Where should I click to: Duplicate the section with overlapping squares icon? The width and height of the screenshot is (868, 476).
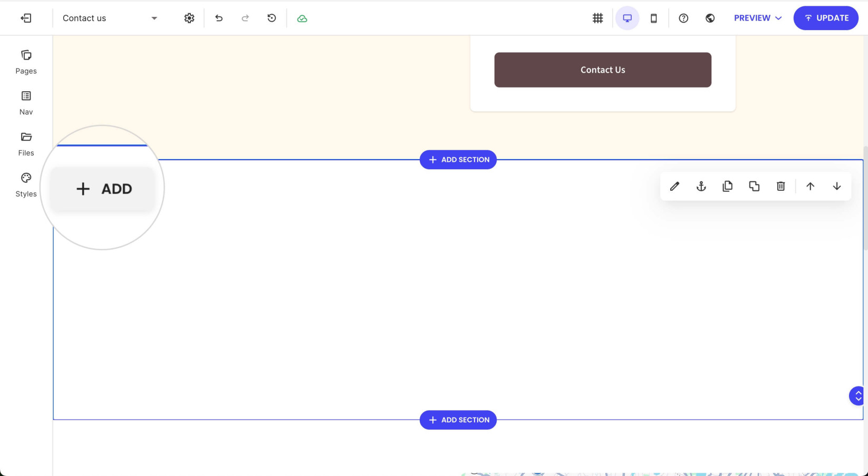coord(754,186)
